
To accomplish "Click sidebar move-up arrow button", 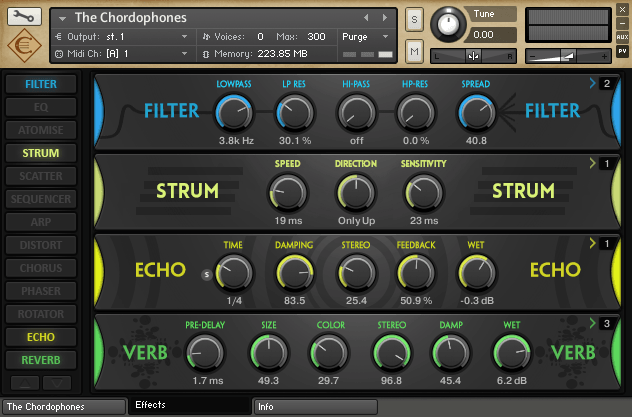I will point(25,383).
